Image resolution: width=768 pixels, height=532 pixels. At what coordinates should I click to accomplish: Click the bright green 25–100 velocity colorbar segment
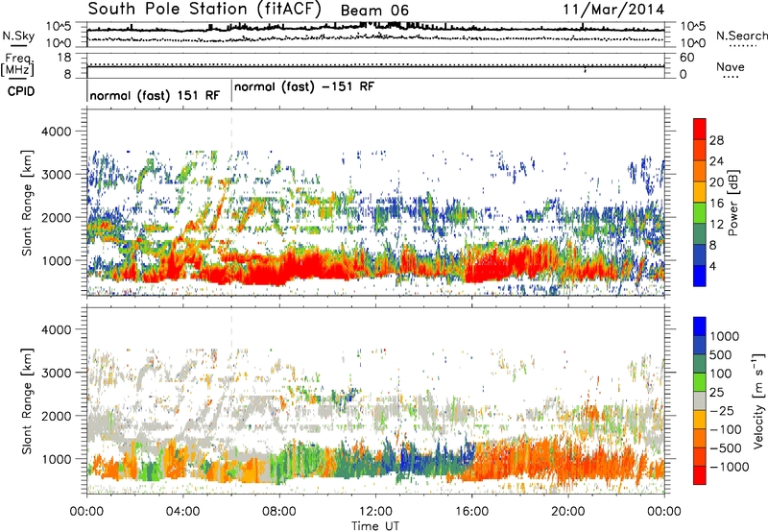[x=700, y=382]
